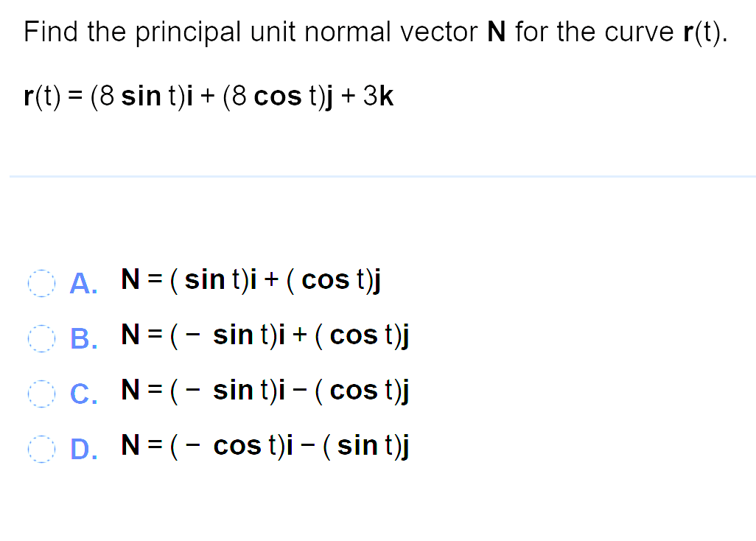Select the radio button for answer B
This screenshot has height=541, width=756.
click(x=41, y=338)
